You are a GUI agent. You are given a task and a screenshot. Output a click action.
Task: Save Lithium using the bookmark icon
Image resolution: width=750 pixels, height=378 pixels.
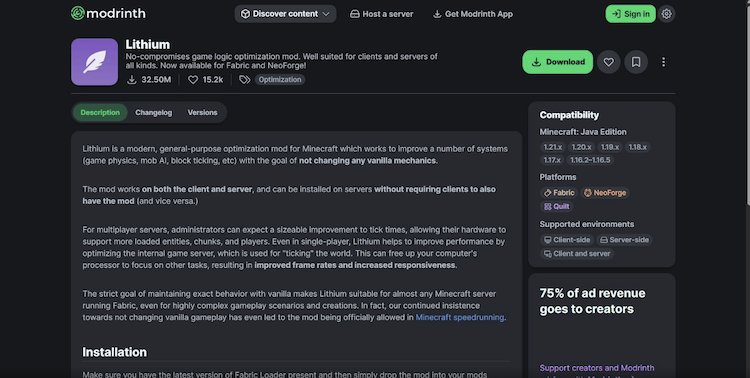(x=636, y=62)
